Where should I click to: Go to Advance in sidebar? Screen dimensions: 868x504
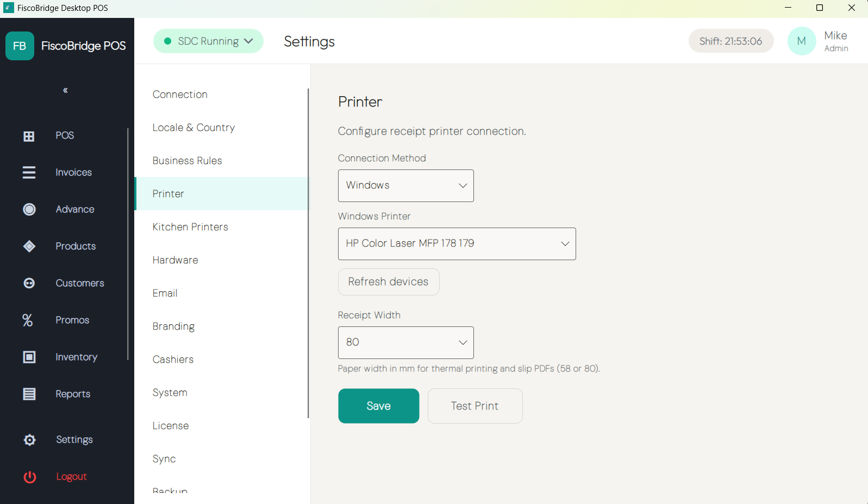(75, 209)
